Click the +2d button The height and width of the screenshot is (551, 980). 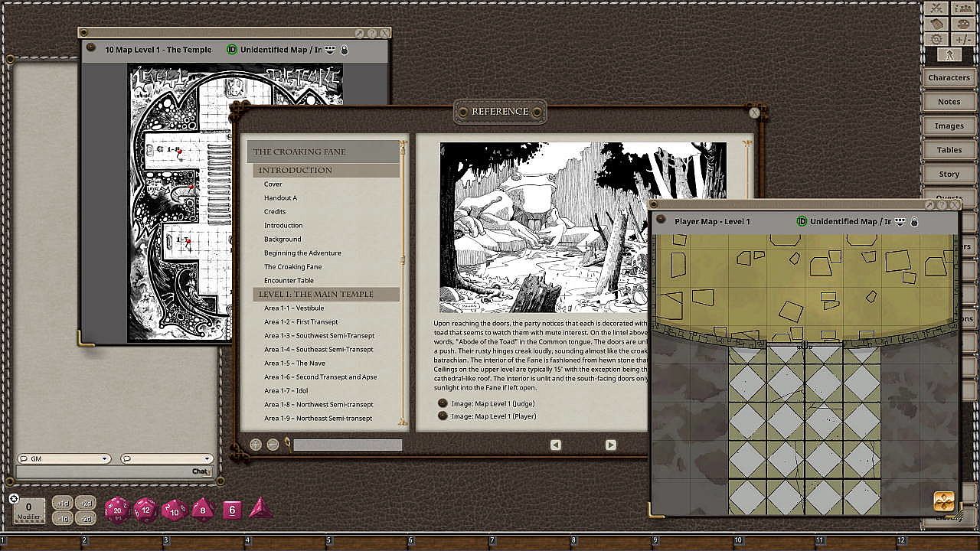point(86,504)
